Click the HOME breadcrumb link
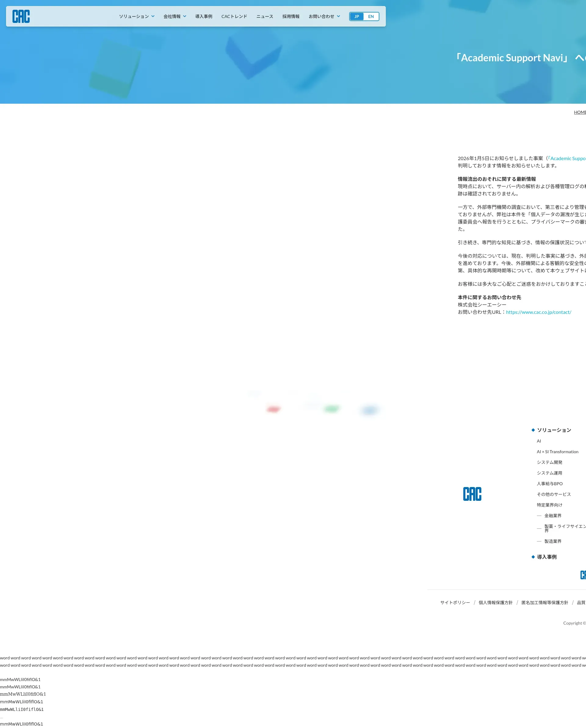Image resolution: width=586 pixels, height=728 pixels. [x=580, y=113]
